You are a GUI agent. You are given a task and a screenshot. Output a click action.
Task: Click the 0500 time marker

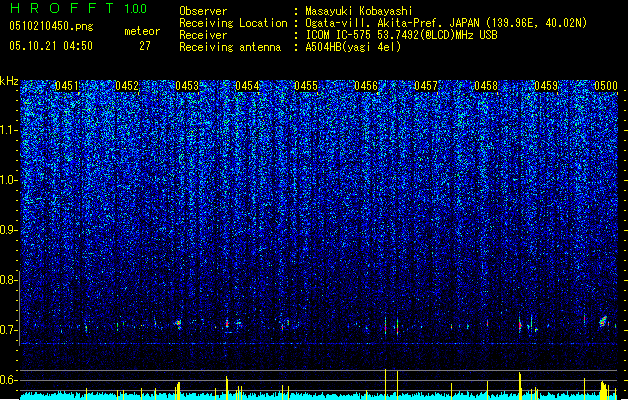(x=606, y=86)
